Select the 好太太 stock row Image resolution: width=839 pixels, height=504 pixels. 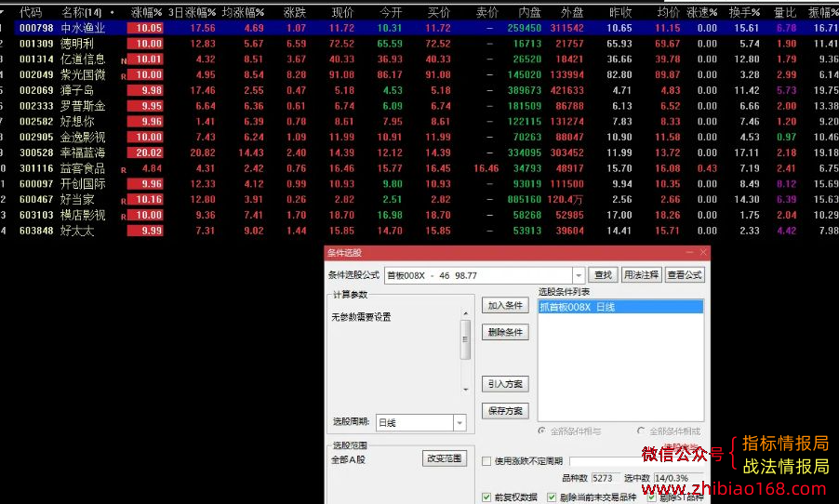tap(419, 231)
